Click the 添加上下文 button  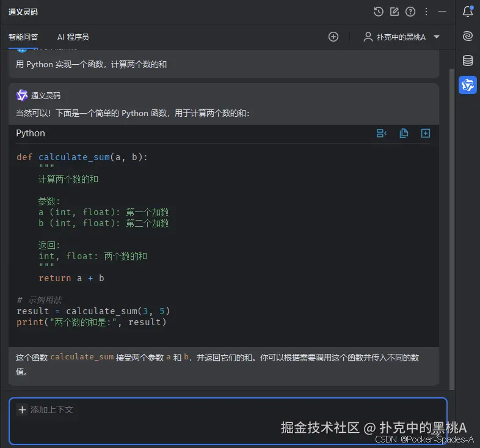(x=46, y=409)
